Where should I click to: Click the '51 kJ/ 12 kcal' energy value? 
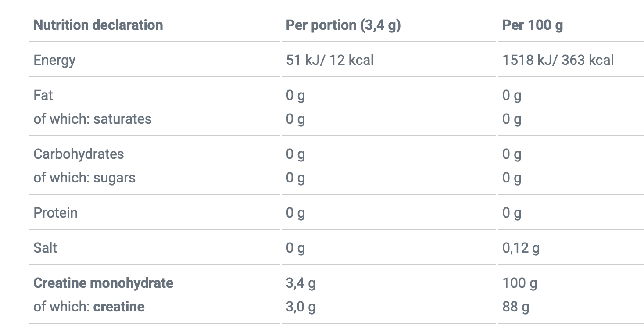(x=329, y=60)
